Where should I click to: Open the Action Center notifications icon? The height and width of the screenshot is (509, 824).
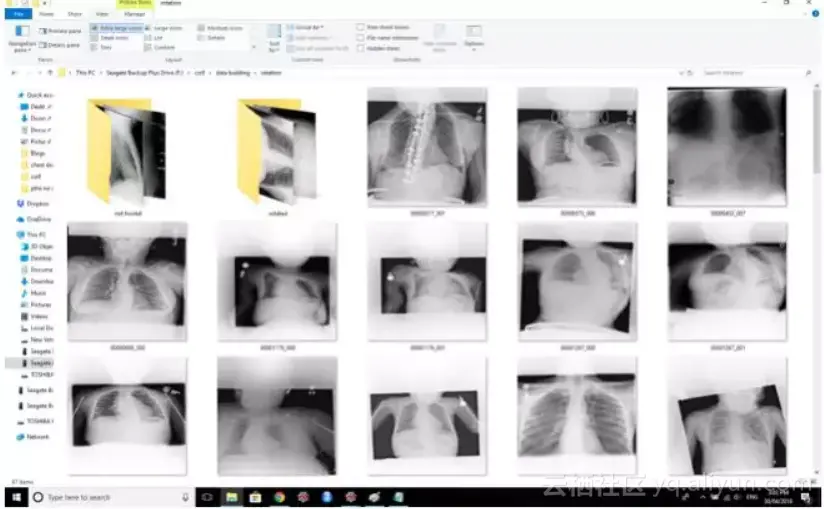coord(807,497)
